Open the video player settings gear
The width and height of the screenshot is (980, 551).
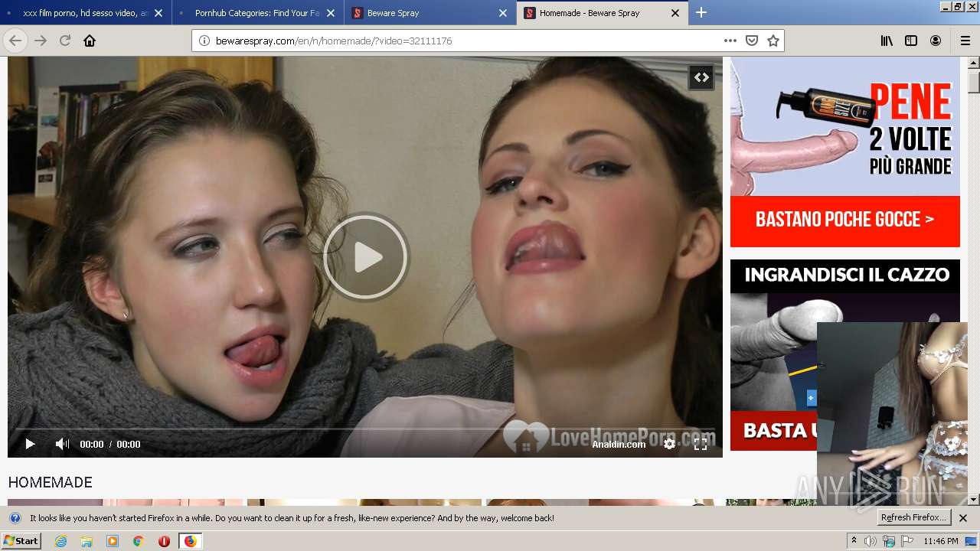(x=669, y=444)
